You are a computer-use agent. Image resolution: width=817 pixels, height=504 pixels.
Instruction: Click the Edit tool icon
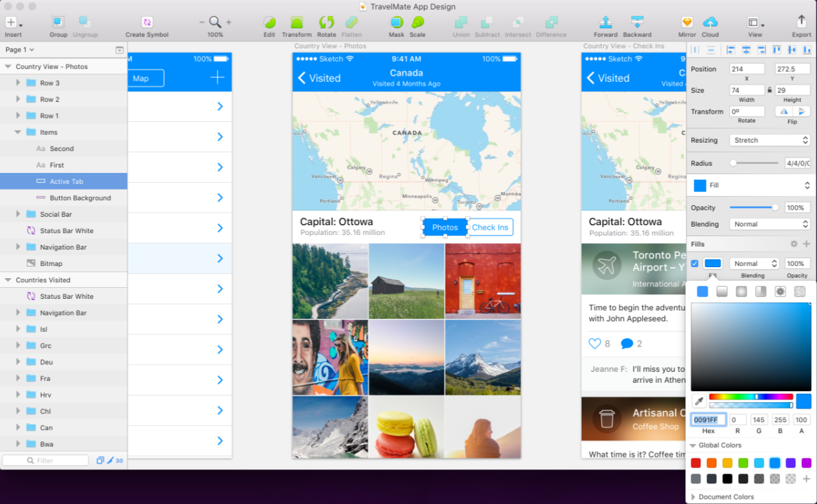pos(269,22)
